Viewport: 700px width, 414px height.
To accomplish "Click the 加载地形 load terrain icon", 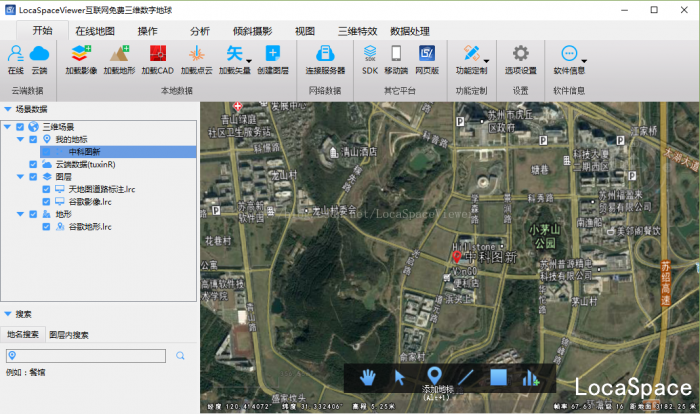I will 120,53.
